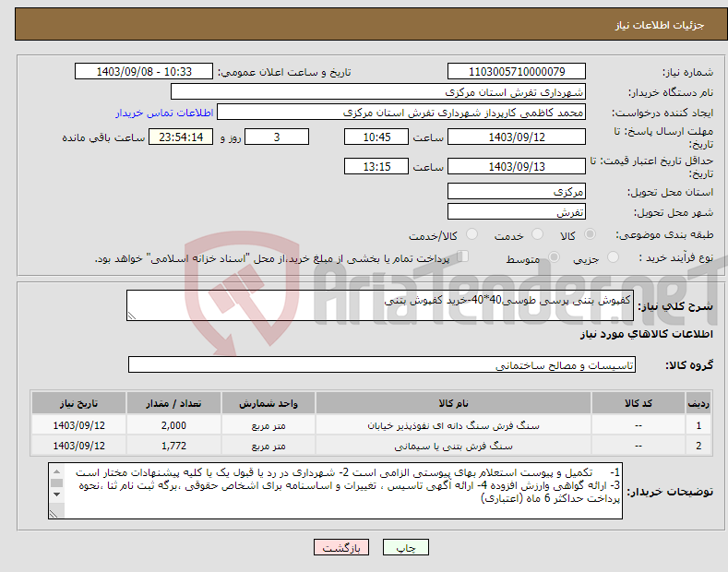Select the خدمت radio button
This screenshot has height=572, width=728.
537,234
